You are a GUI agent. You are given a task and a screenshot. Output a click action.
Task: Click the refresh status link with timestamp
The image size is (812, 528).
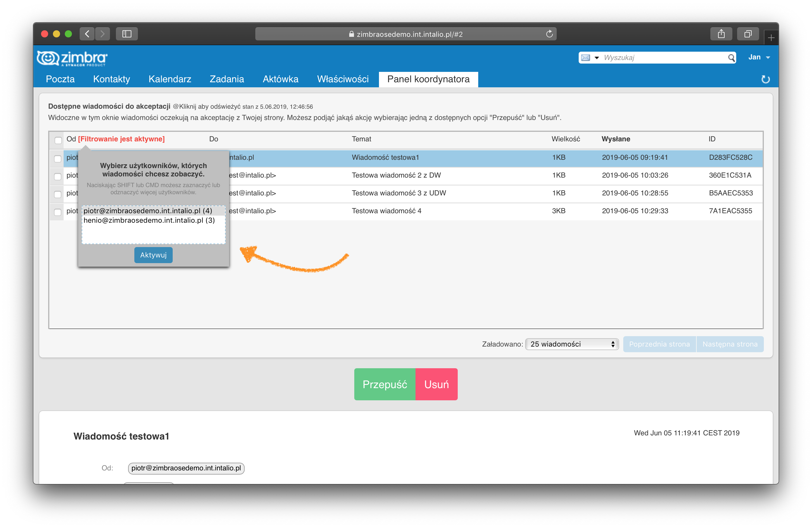point(243,107)
